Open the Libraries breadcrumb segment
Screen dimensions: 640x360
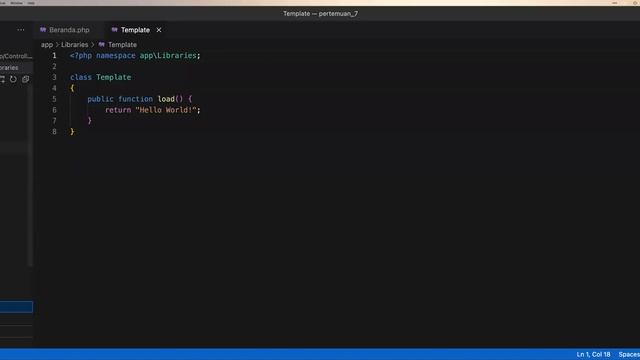click(x=75, y=44)
